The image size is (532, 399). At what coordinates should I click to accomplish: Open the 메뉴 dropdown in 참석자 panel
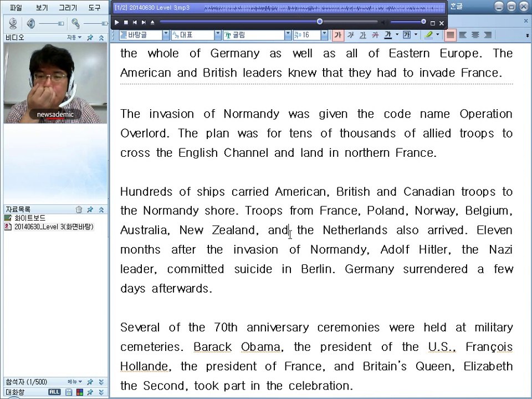75,382
